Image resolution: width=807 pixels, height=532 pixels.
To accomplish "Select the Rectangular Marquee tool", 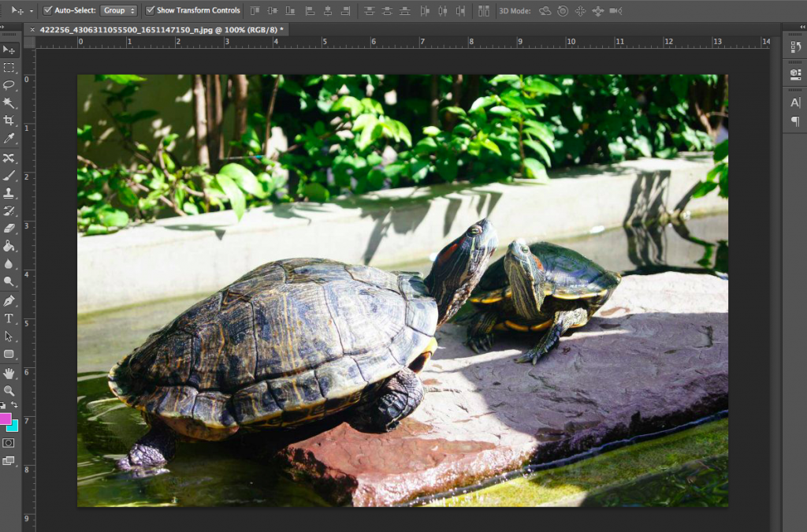I will 9,68.
